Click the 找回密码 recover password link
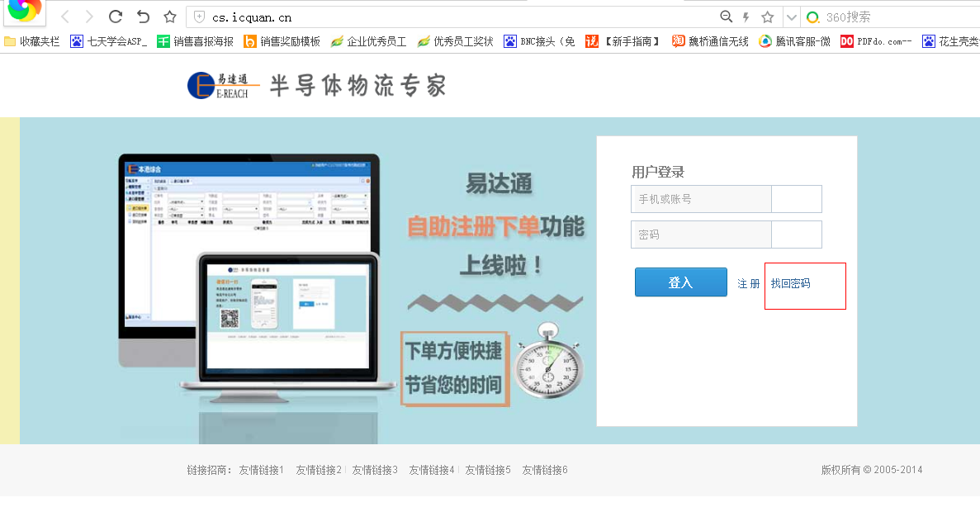The width and height of the screenshot is (980, 526). pos(790,283)
